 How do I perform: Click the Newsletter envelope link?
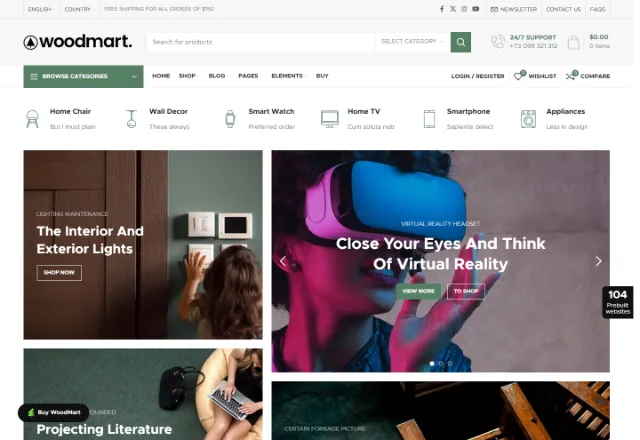[x=513, y=9]
